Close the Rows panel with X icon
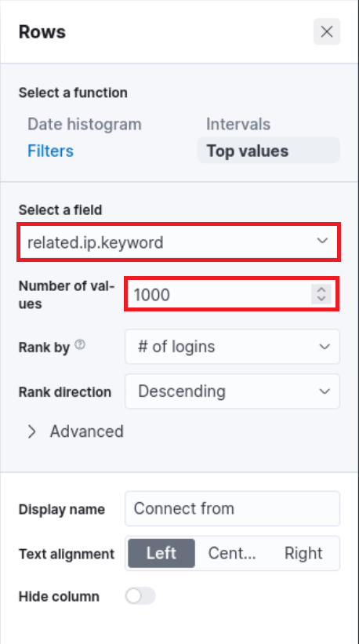Image resolution: width=359 pixels, height=644 pixels. 327,31
